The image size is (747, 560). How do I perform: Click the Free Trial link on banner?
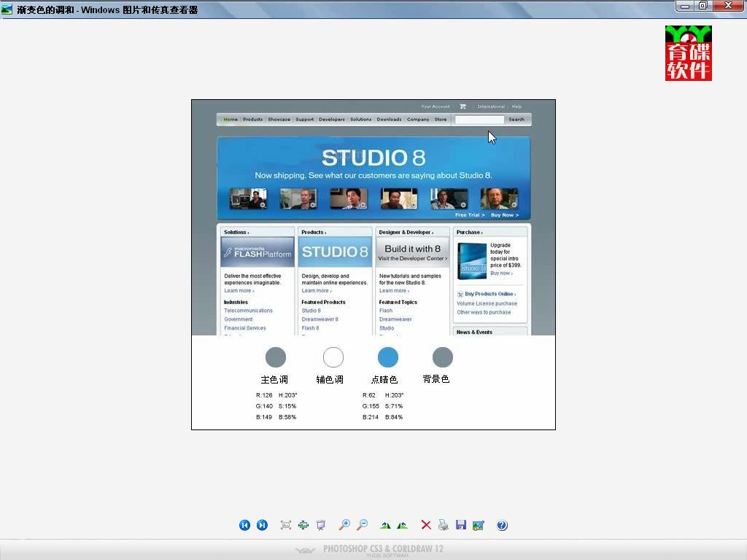click(470, 215)
